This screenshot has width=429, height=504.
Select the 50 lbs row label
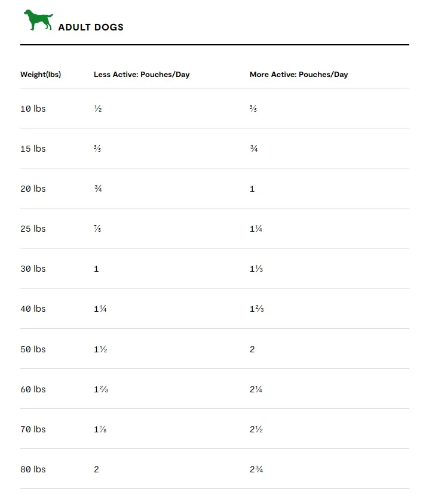tap(33, 349)
